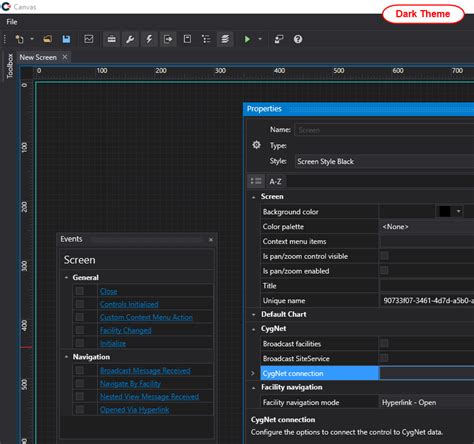Open the Broadcast Message Received link

tap(145, 371)
